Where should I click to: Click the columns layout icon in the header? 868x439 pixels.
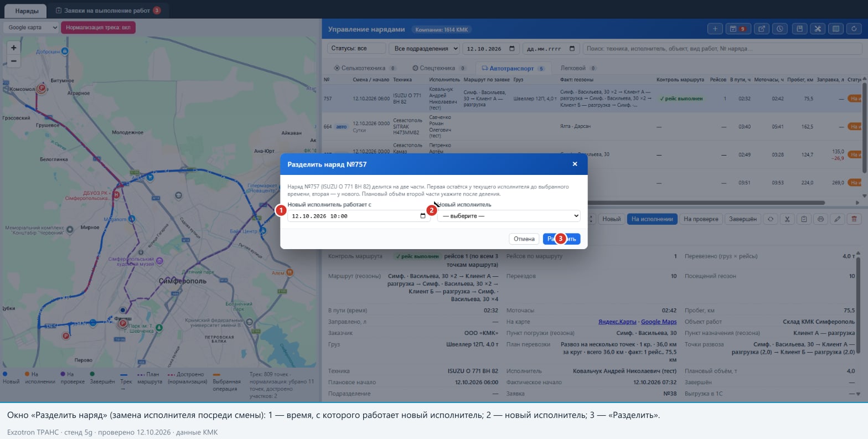[x=836, y=29]
